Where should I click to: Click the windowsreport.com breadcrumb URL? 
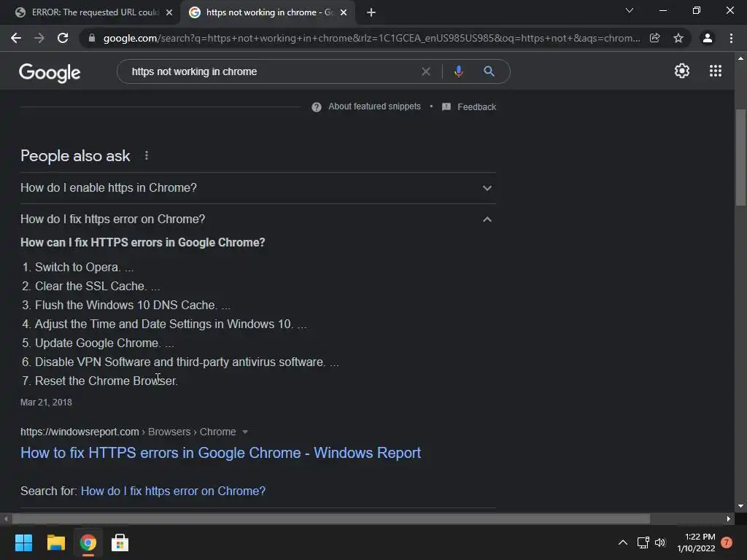(80, 432)
